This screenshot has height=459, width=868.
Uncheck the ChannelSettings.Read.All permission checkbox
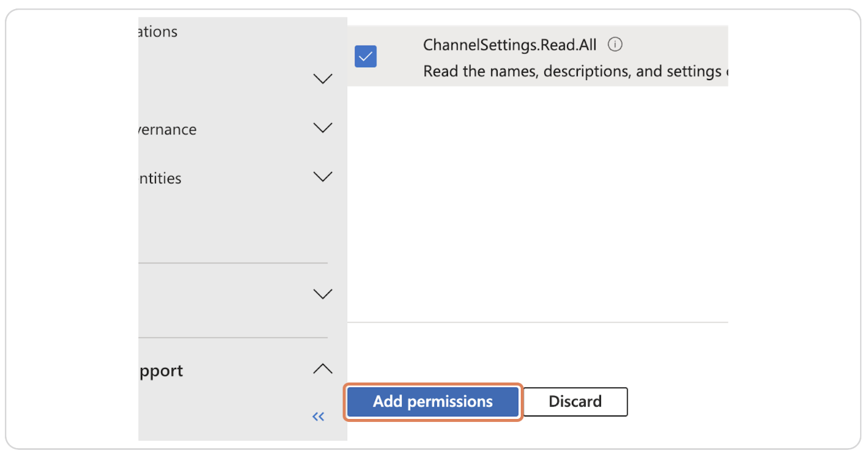pyautogui.click(x=365, y=56)
